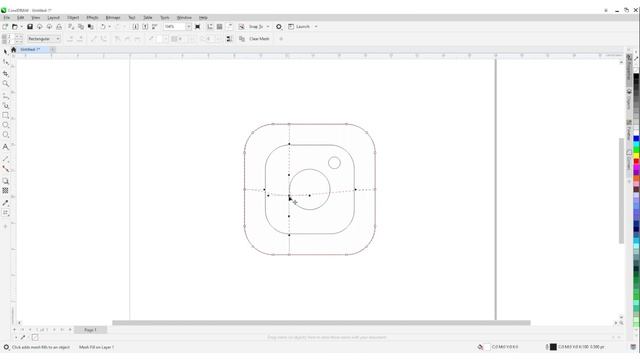
Task: Open the Bitmaps menu
Action: (x=113, y=18)
